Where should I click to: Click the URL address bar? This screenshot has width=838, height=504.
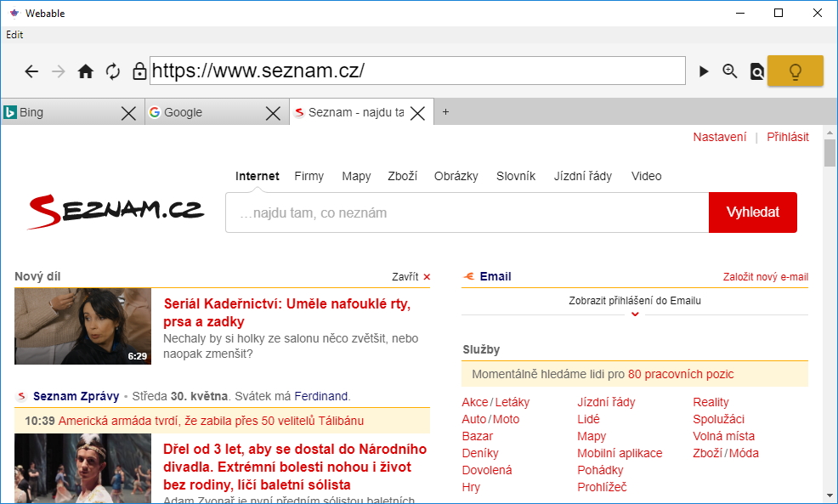click(x=417, y=71)
